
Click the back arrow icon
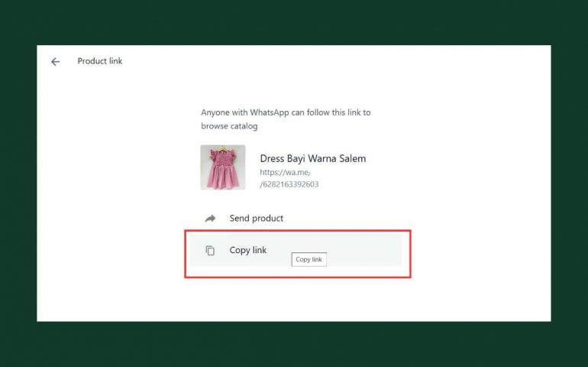[x=55, y=62]
